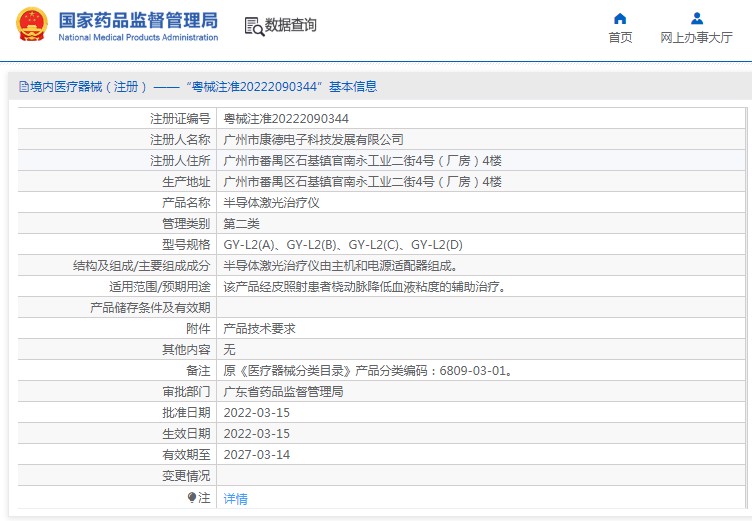Viewport: 752px width, 521px height.
Task: Click the 附件 label
Action: 198,329
